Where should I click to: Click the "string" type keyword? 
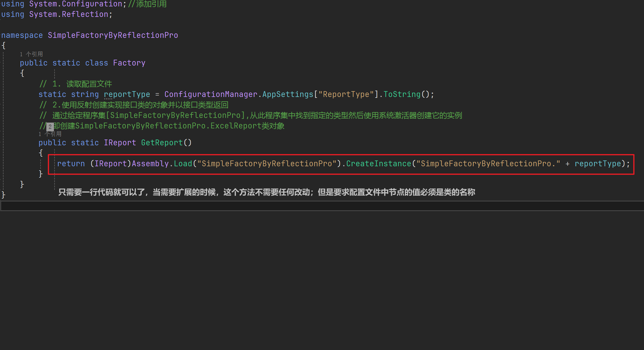(x=85, y=94)
